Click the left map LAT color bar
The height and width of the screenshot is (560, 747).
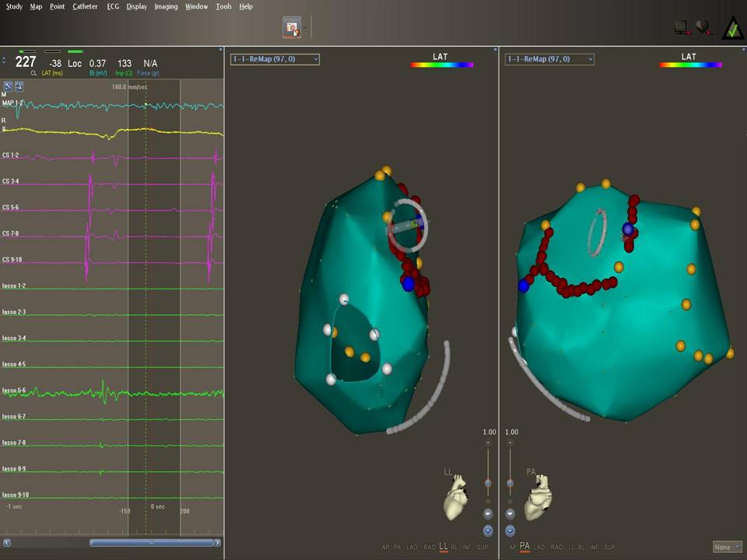point(442,65)
